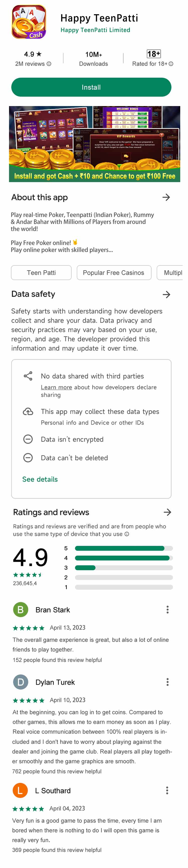Expand the Data safety section
This screenshot has height=868, width=188.
(x=166, y=294)
